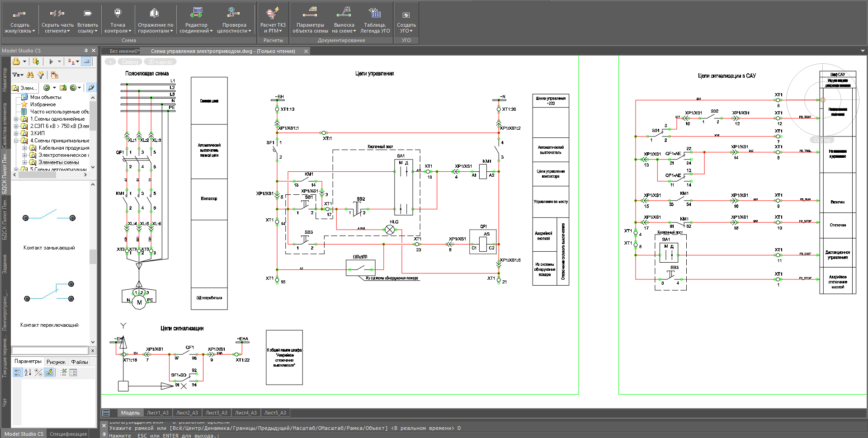Click 'Скрыть часть сегмента' tool icon
The width and height of the screenshot is (868, 438).
(57, 14)
